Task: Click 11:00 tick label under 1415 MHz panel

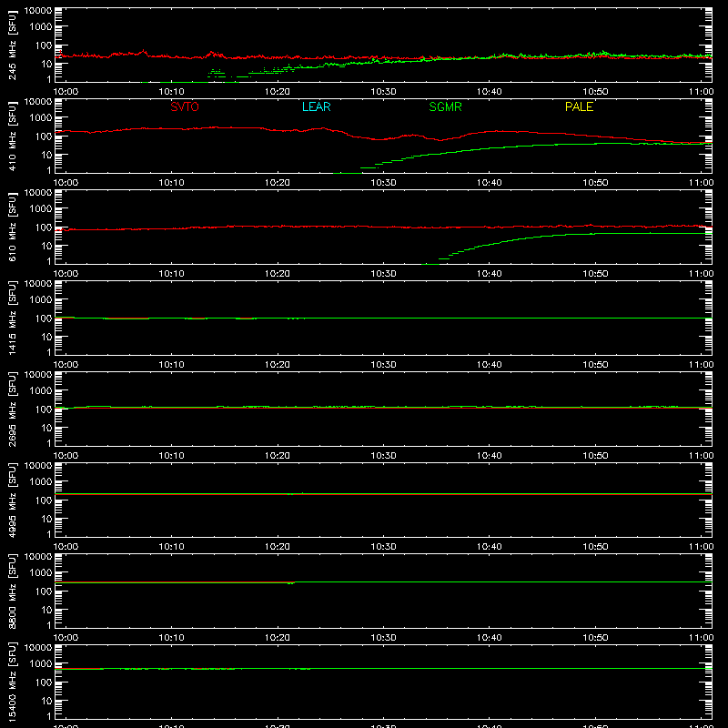Action: pos(701,365)
